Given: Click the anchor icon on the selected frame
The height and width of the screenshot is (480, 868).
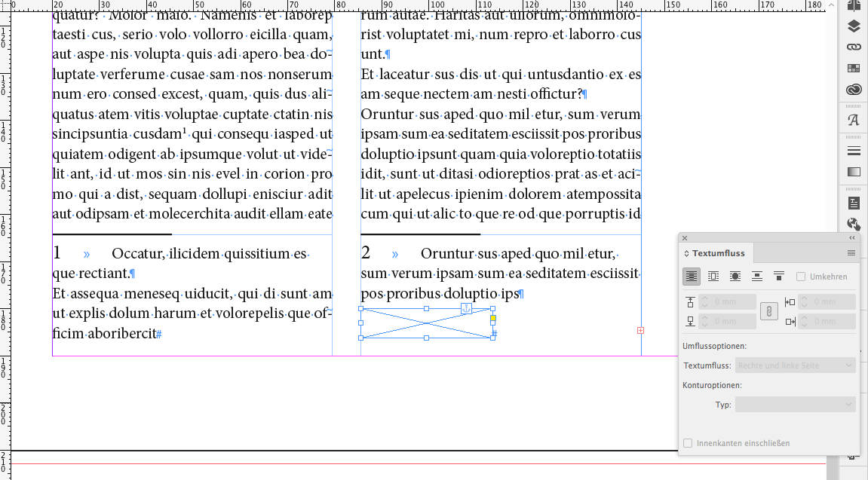Looking at the screenshot, I should [x=466, y=309].
